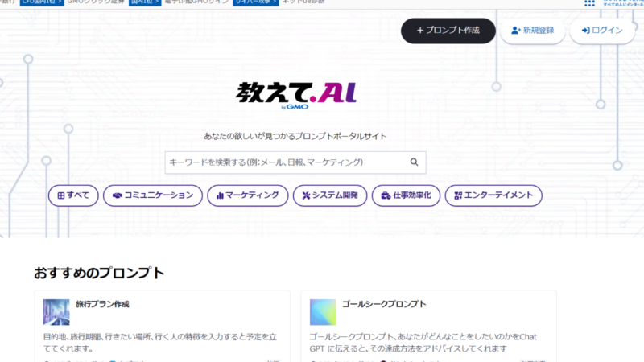
Task: Open the ゴールシークプロンプト title link
Action: pos(383,305)
